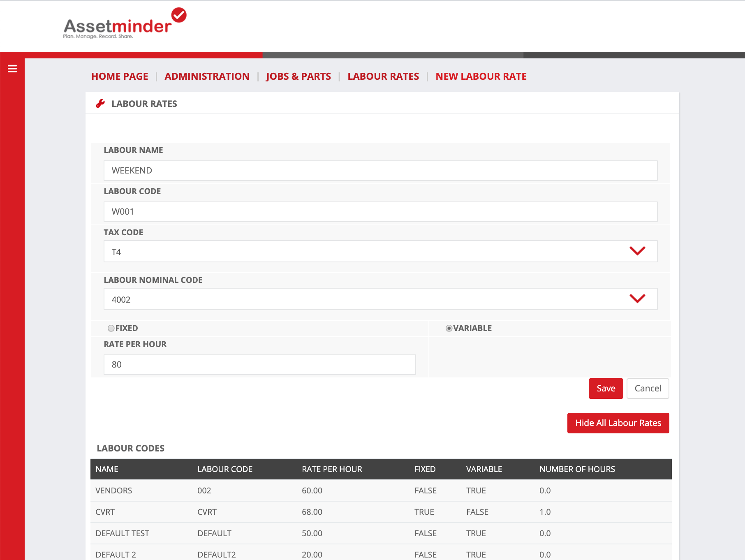The height and width of the screenshot is (560, 745).
Task: Click the RATE PER HOUR column header
Action: click(332, 469)
